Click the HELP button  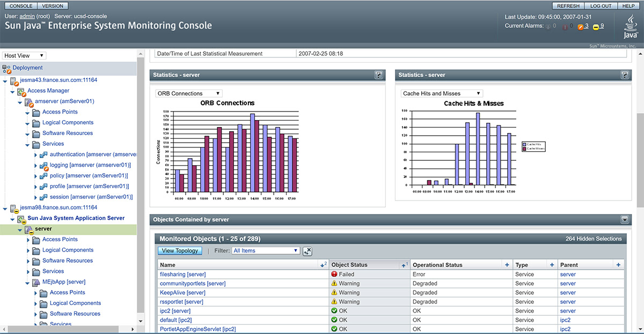pos(629,6)
